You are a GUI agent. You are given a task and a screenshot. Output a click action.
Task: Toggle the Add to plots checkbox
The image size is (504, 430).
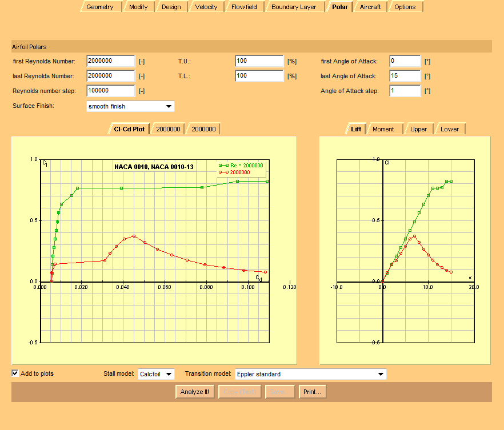point(15,373)
